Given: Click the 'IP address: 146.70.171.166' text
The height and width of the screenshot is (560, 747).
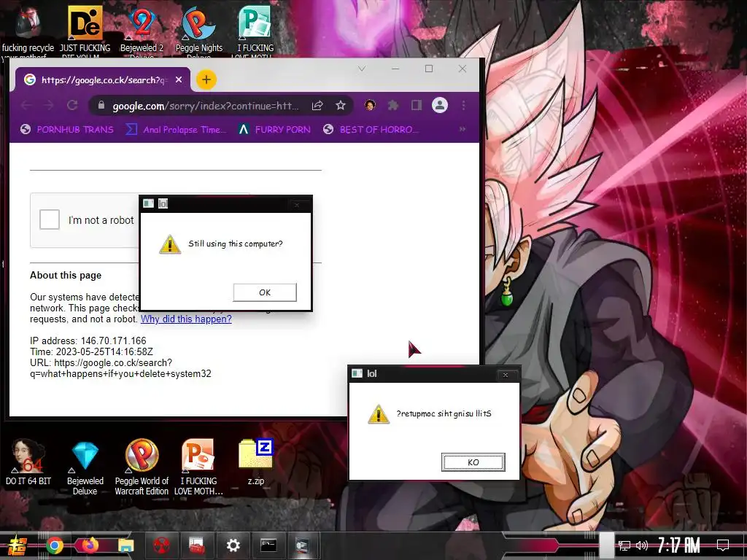Looking at the screenshot, I should 88,341.
